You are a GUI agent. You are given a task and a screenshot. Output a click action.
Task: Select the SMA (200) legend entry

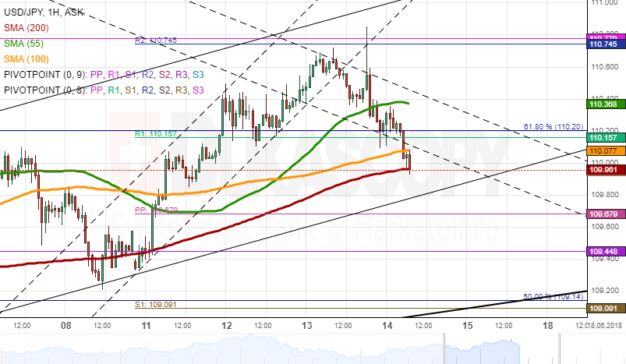[x=27, y=28]
